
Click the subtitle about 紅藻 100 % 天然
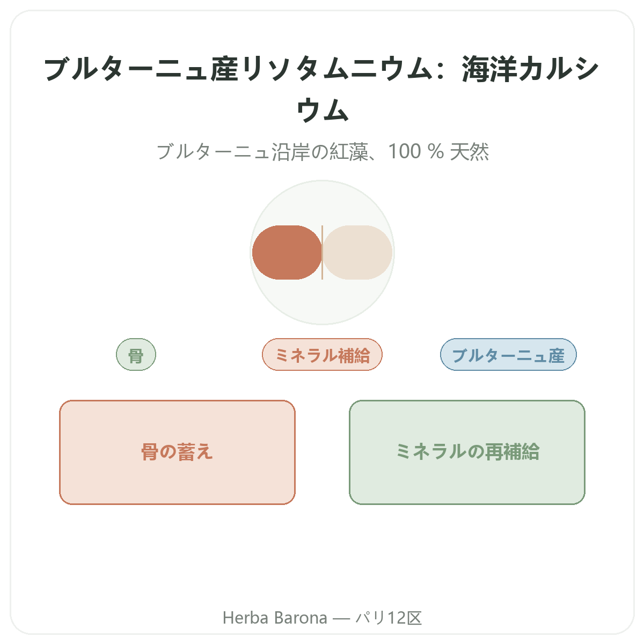323,151
